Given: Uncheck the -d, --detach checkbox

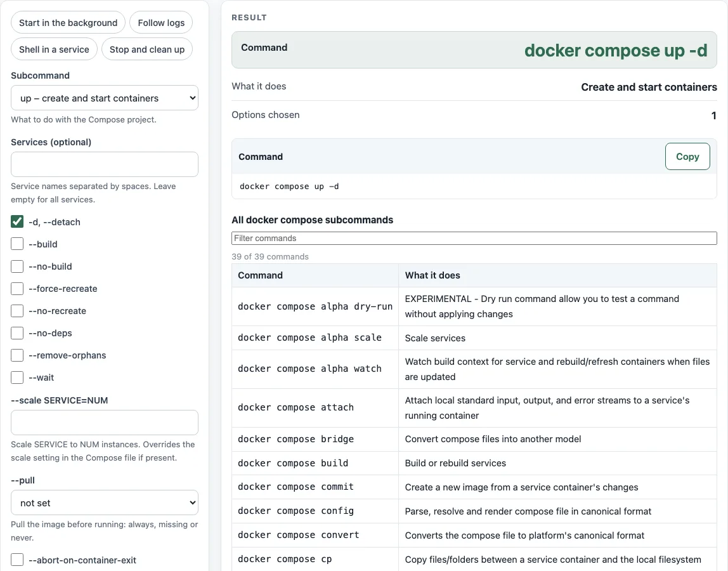Looking at the screenshot, I should click(x=17, y=221).
